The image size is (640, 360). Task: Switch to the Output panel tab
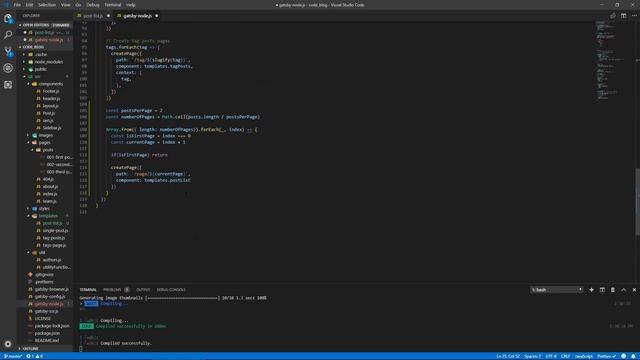(143, 290)
